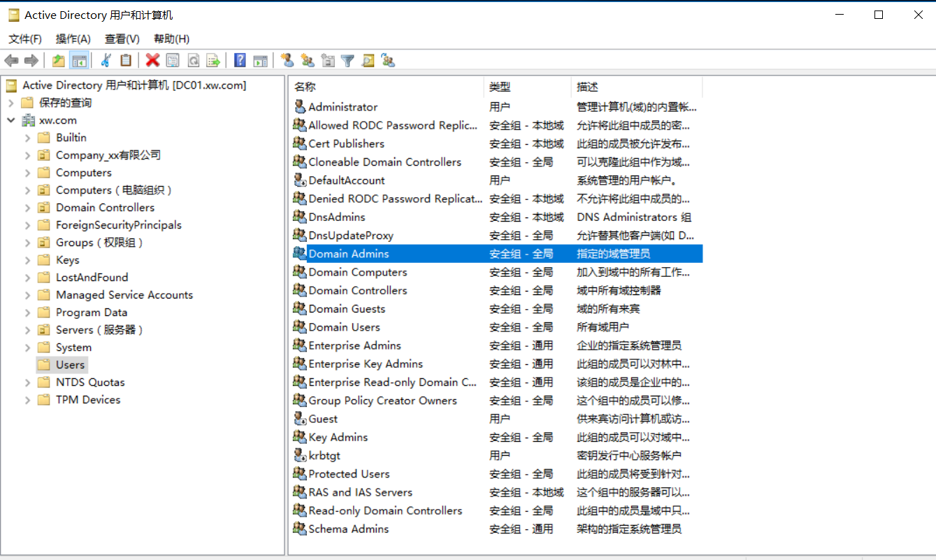Click the DnsAdmins group icon
The width and height of the screenshot is (936, 560).
coord(300,217)
